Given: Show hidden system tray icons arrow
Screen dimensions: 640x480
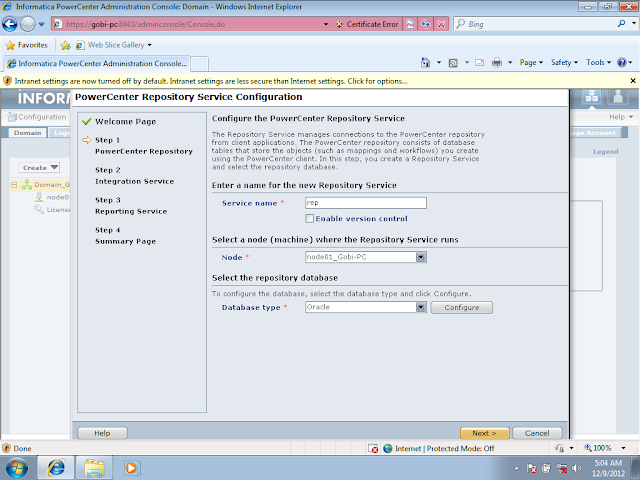Looking at the screenshot, I should tap(516, 468).
